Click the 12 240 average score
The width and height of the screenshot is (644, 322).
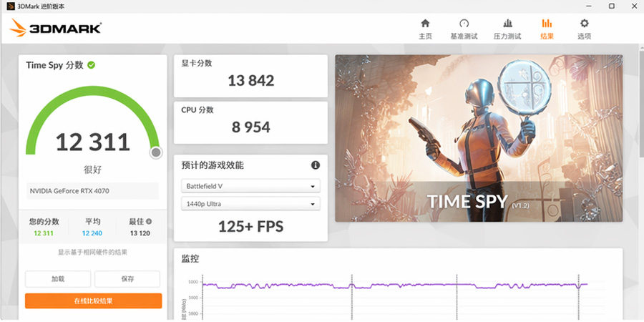point(92,233)
